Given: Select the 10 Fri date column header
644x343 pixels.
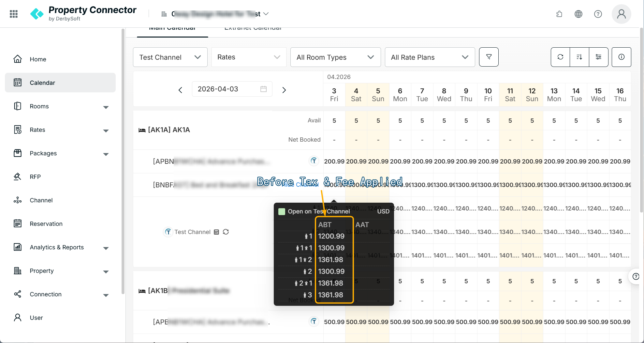Looking at the screenshot, I should point(488,95).
